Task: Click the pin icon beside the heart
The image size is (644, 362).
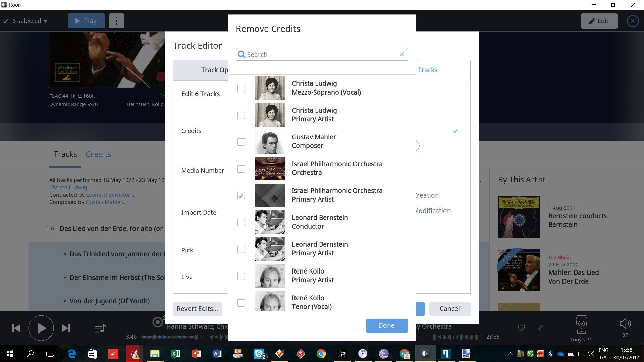Action: tap(540, 328)
